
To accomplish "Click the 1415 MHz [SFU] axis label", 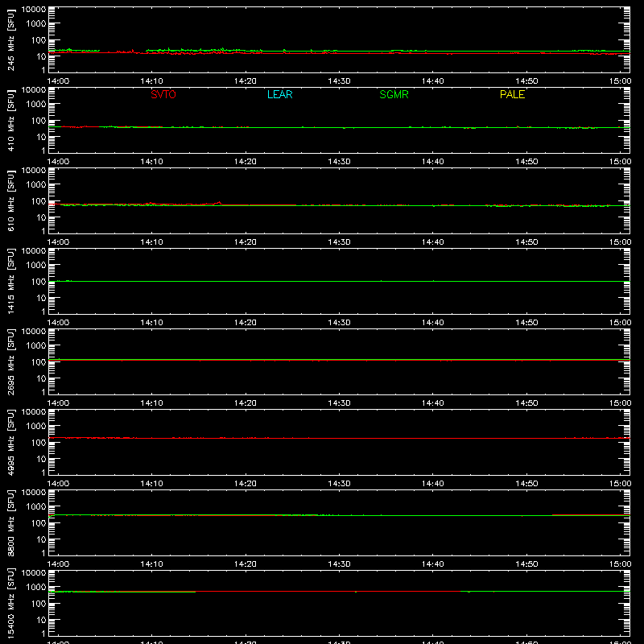I will [x=10, y=281].
